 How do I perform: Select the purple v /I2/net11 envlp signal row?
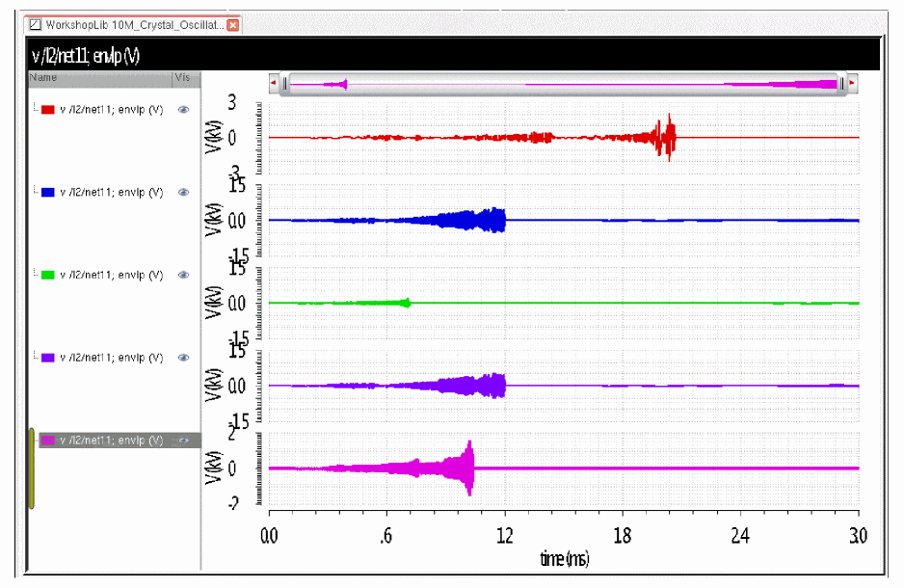(x=114, y=358)
